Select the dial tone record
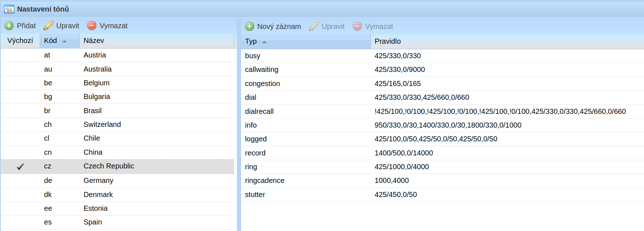This screenshot has height=231, width=644. 442,98
